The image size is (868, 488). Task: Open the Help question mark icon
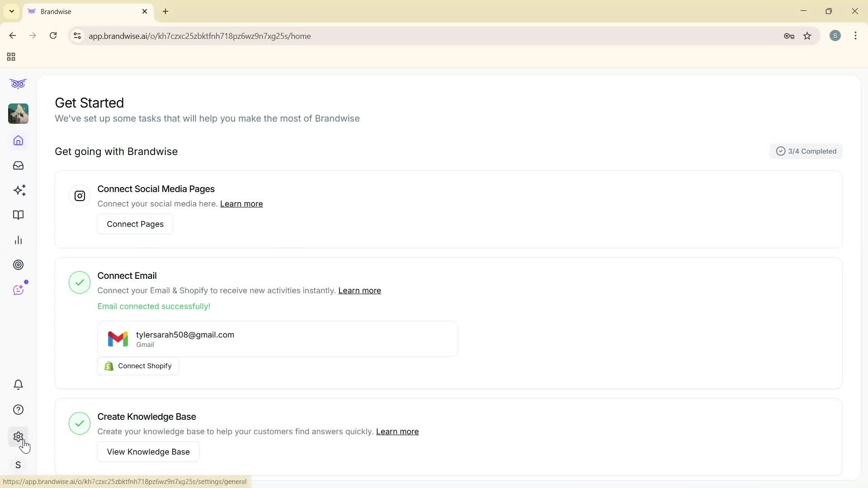point(18,409)
